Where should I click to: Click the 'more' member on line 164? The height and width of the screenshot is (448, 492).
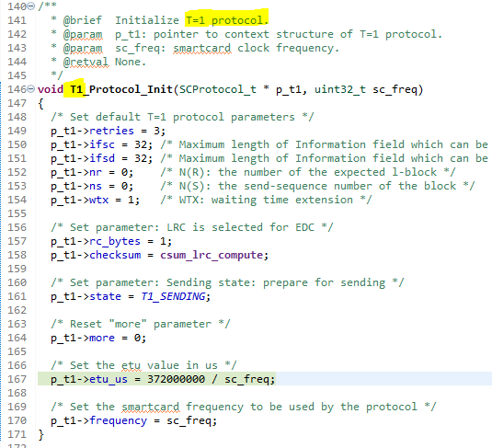point(102,338)
